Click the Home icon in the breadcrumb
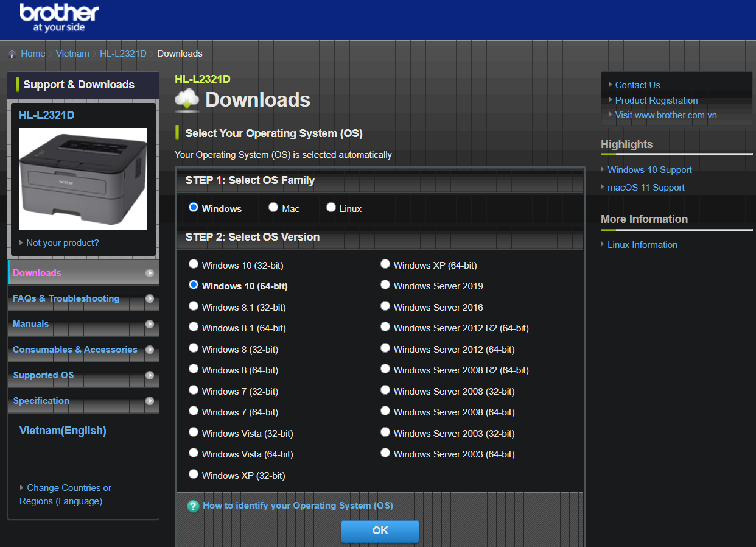This screenshot has height=547, width=756. pos(12,54)
